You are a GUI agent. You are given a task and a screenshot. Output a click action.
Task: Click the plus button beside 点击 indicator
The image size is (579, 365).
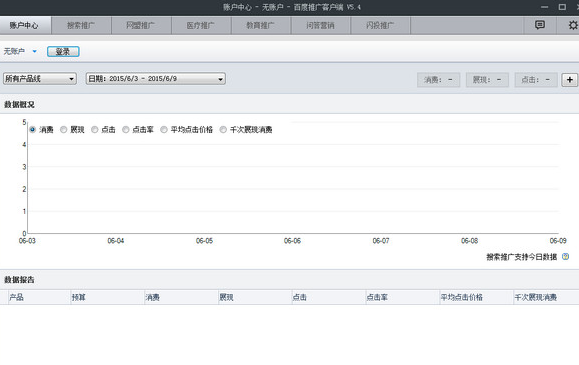click(570, 80)
